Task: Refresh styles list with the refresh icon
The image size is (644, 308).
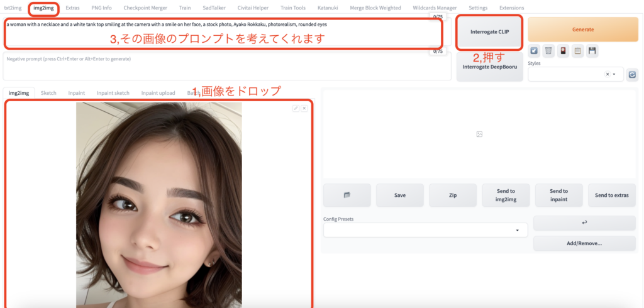Action: point(632,74)
